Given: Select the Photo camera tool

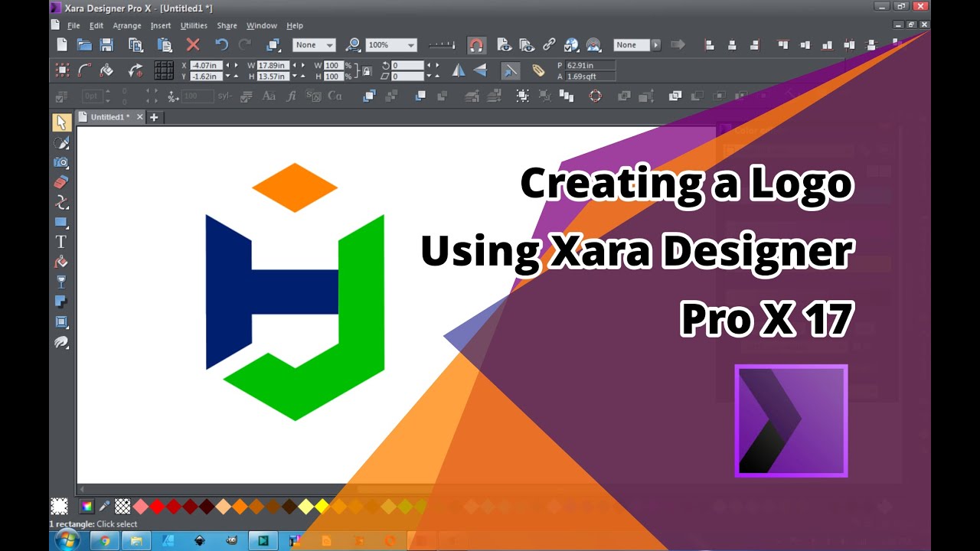Looking at the screenshot, I should 61,162.
